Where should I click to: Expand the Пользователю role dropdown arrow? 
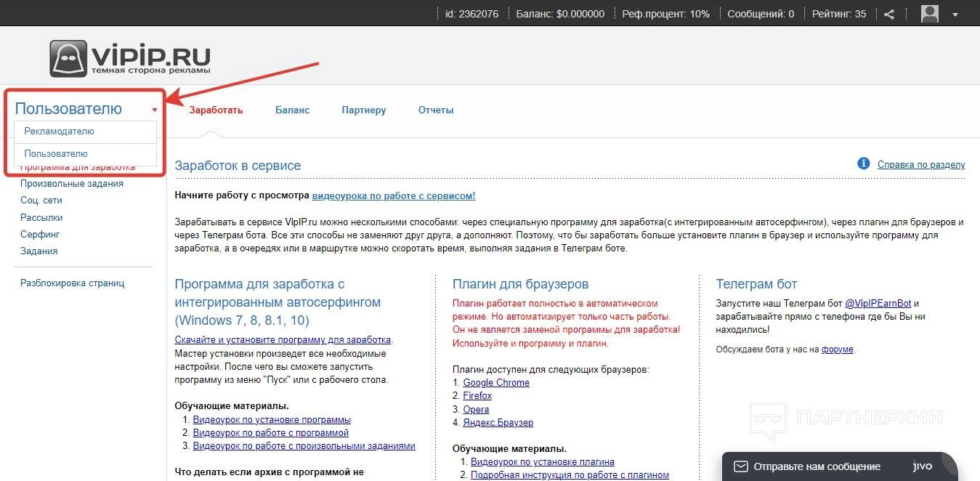pos(155,110)
